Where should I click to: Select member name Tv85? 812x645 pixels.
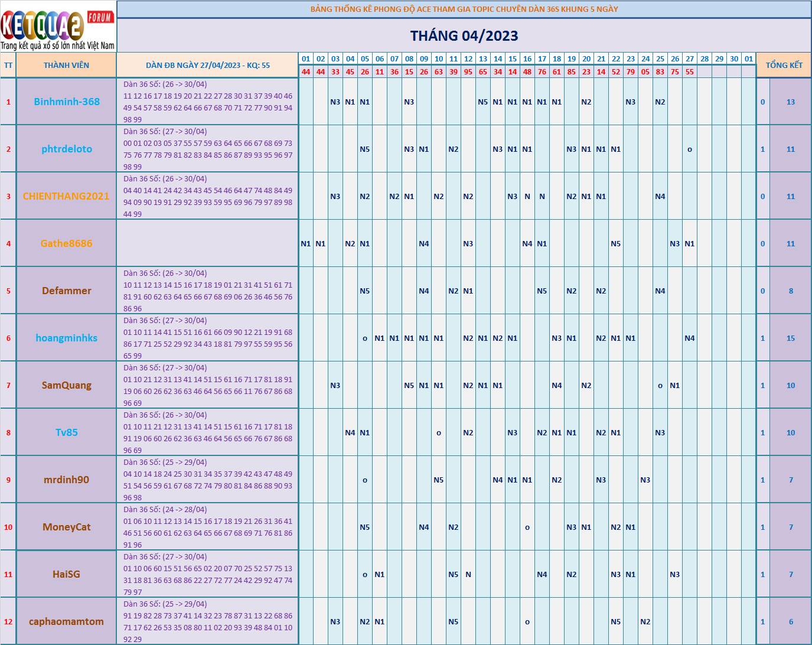click(67, 432)
